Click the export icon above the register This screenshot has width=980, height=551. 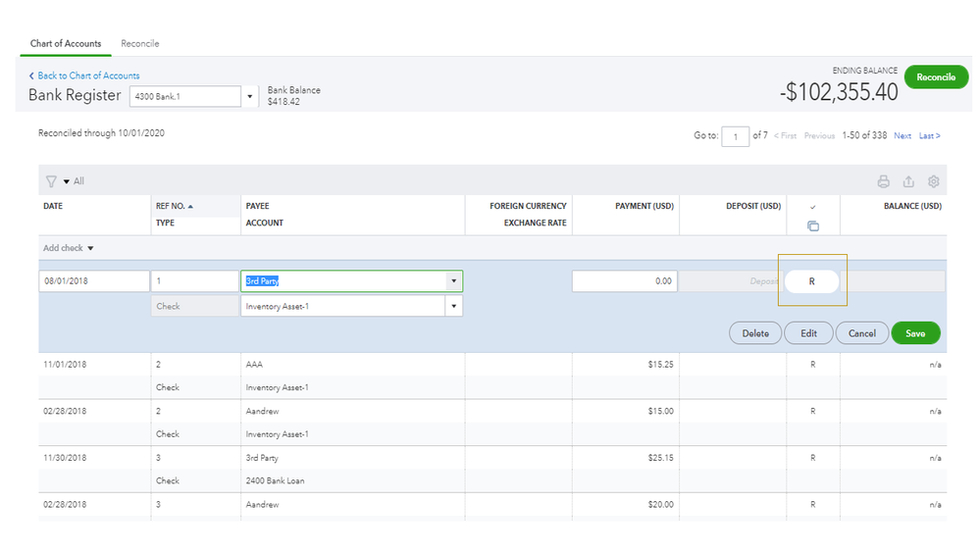pyautogui.click(x=908, y=181)
